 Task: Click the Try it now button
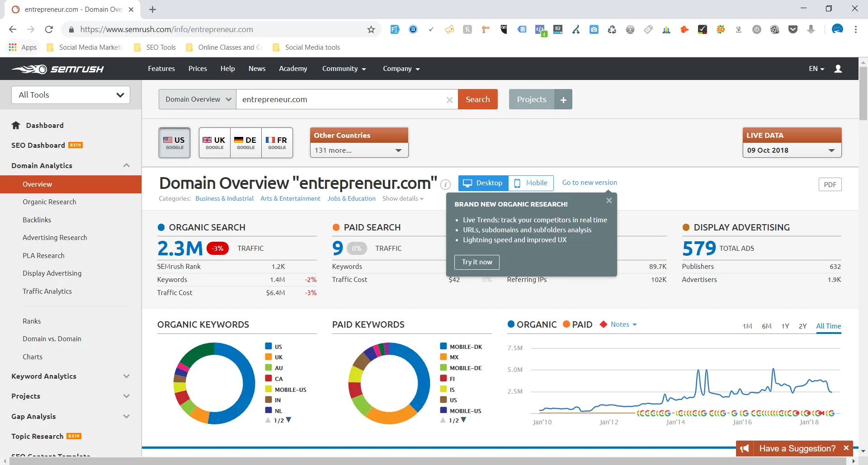coord(476,262)
